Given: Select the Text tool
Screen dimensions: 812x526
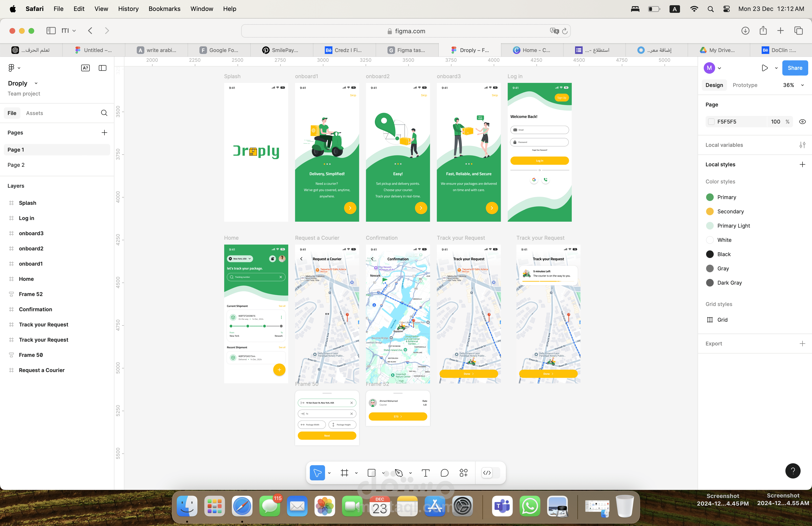Looking at the screenshot, I should pyautogui.click(x=425, y=473).
